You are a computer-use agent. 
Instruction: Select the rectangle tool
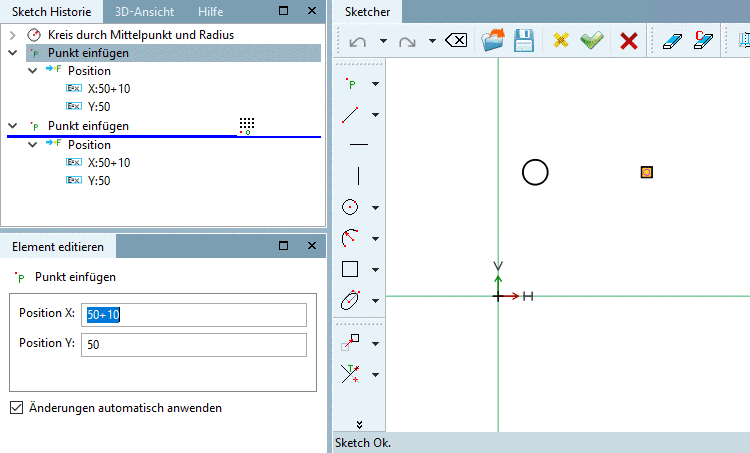(x=350, y=269)
